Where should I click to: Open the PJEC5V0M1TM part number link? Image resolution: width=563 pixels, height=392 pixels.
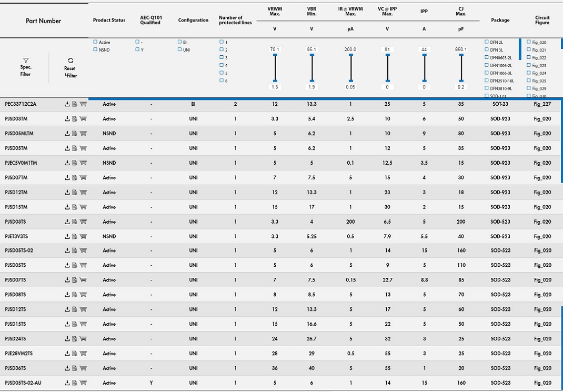pyautogui.click(x=21, y=163)
